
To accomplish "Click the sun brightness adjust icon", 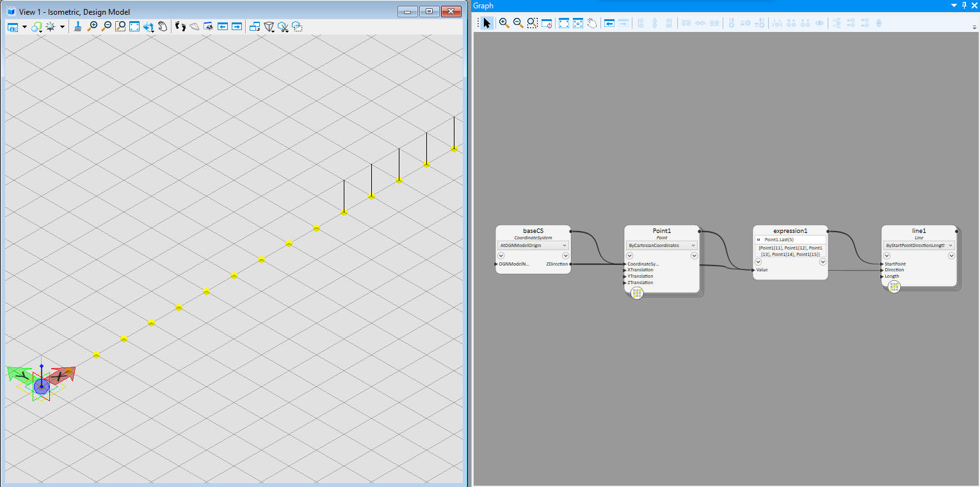I will 51,27.
